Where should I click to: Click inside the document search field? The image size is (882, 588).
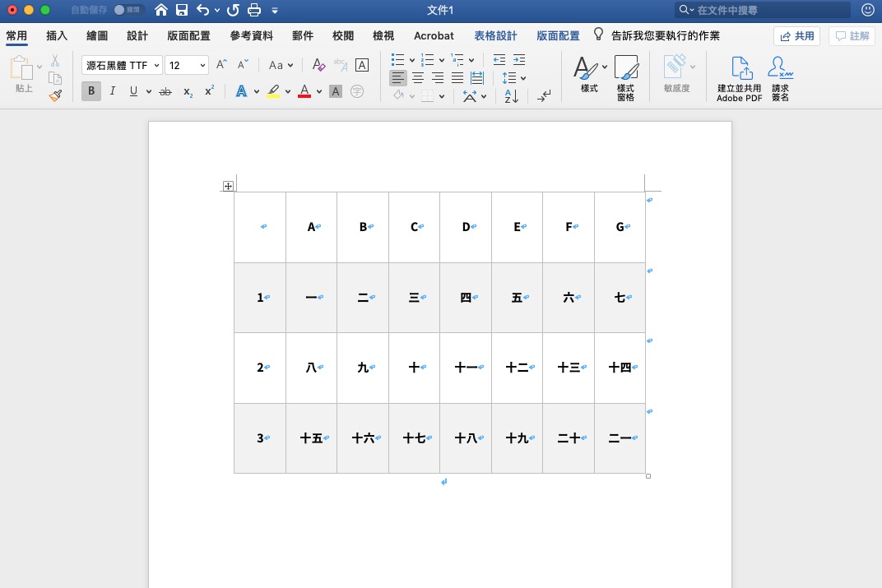tap(761, 10)
